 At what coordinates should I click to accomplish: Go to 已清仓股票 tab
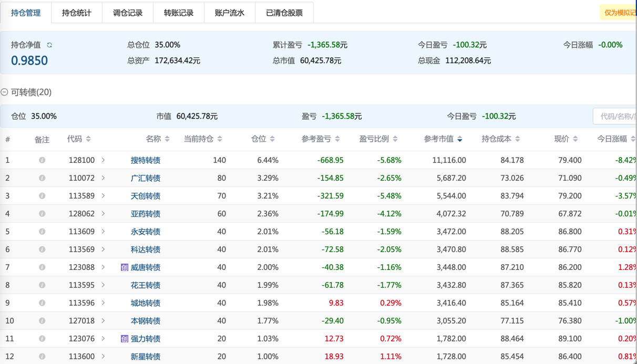tap(284, 13)
